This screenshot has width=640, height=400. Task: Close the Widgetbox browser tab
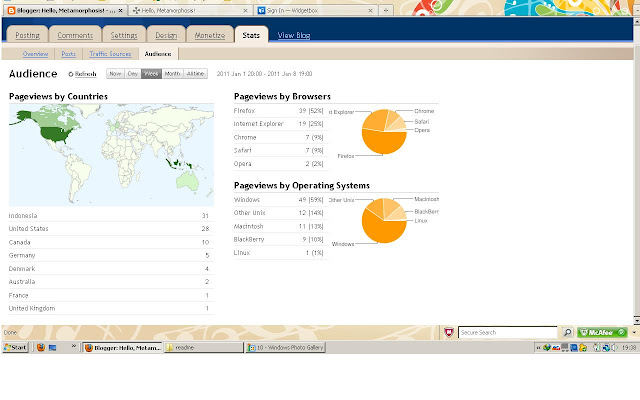[371, 11]
